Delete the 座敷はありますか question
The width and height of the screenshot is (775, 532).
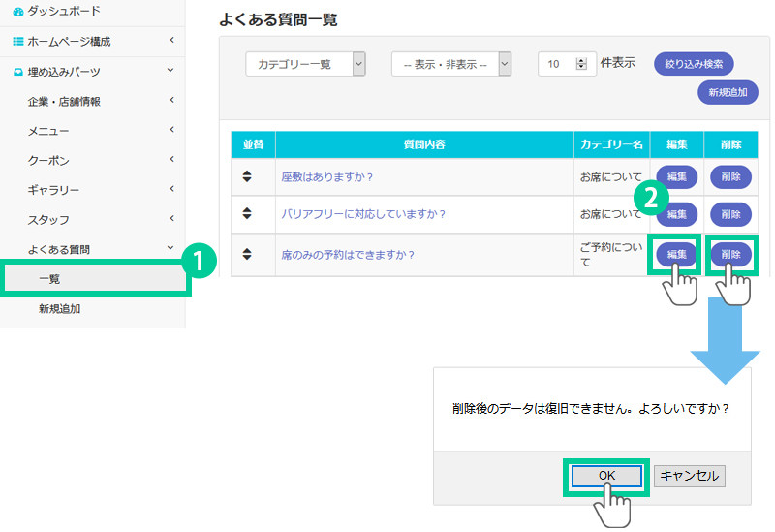pos(730,176)
